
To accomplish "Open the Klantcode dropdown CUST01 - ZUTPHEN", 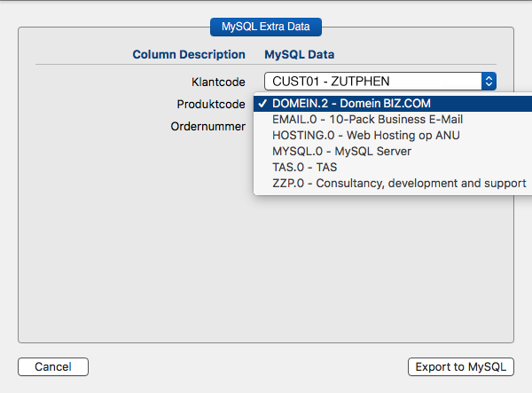I will click(x=380, y=81).
